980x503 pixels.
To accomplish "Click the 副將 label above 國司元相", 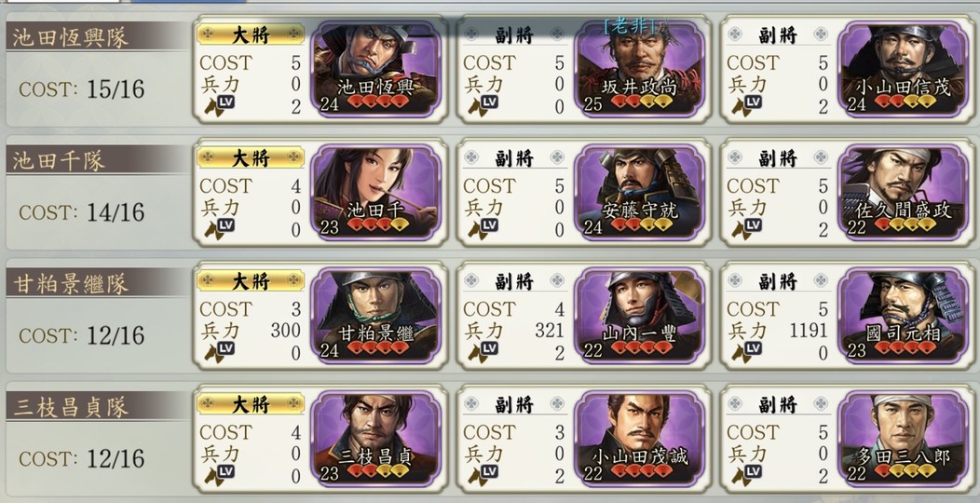I will [x=778, y=281].
